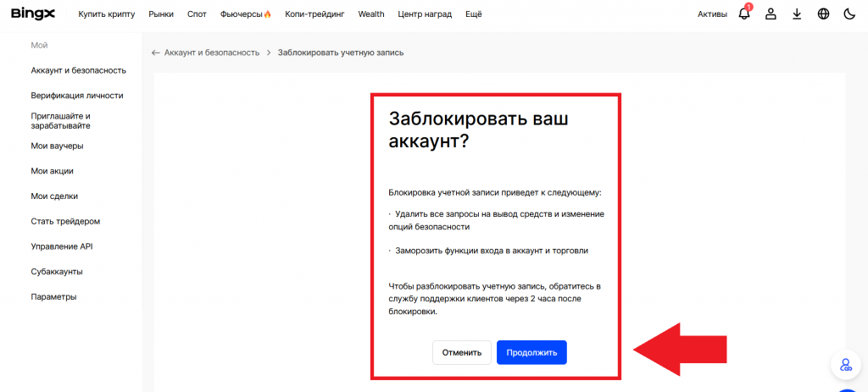Click the Заблокировать учетную запись breadcrumb text

coord(341,52)
